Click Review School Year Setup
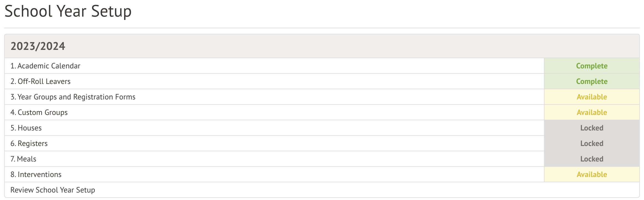Screen dimensions: 644x200 (53, 190)
